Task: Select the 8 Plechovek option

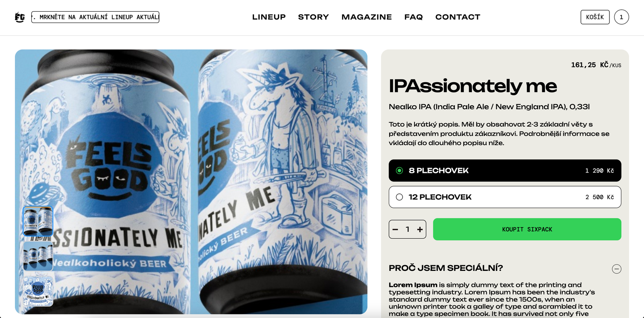Action: point(505,170)
